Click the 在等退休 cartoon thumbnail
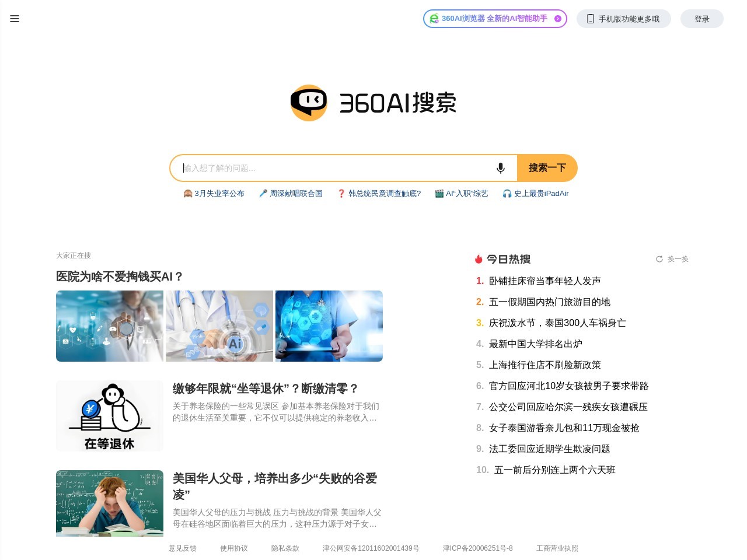Screen dimensions: 747x560 [x=110, y=416]
